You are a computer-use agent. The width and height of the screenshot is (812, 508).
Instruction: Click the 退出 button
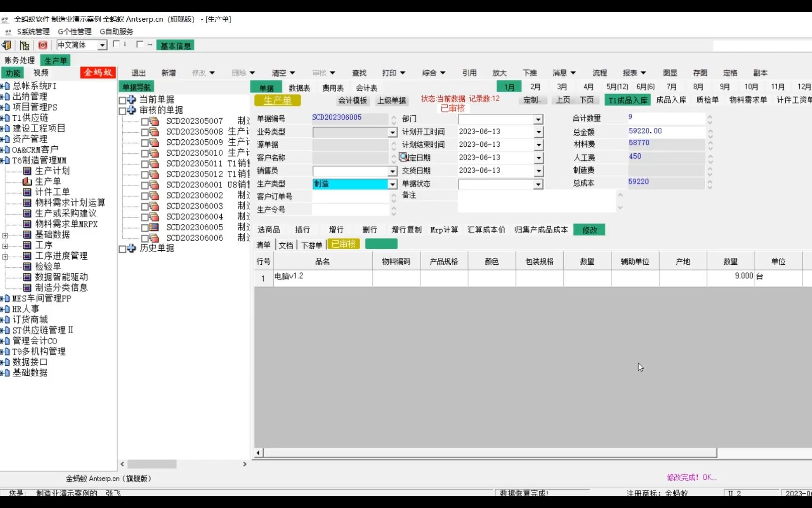click(x=139, y=73)
